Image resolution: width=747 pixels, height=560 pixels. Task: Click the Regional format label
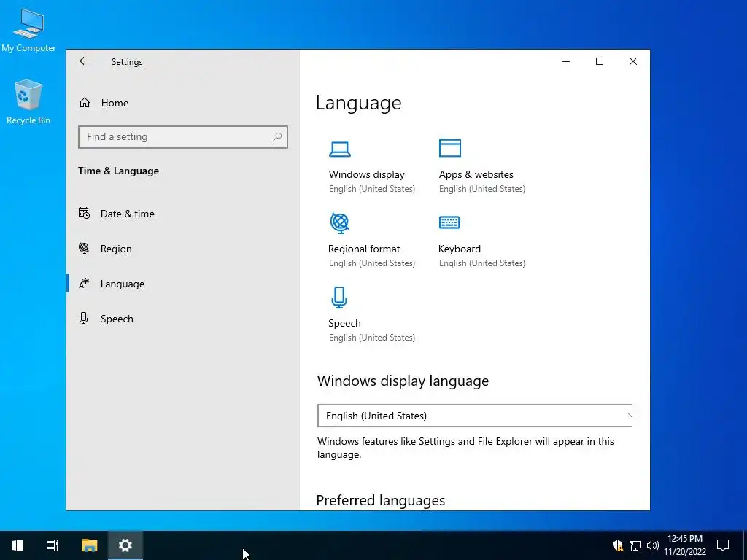tap(364, 249)
